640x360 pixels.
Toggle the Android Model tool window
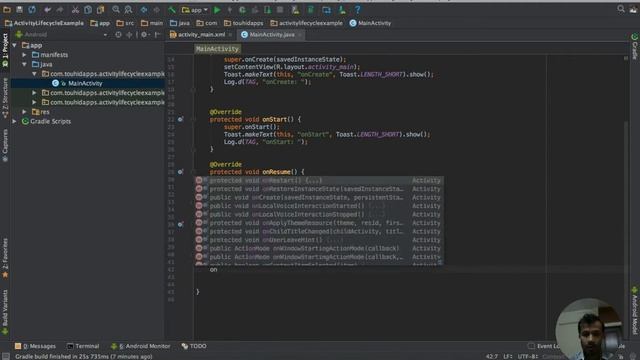tap(635, 311)
